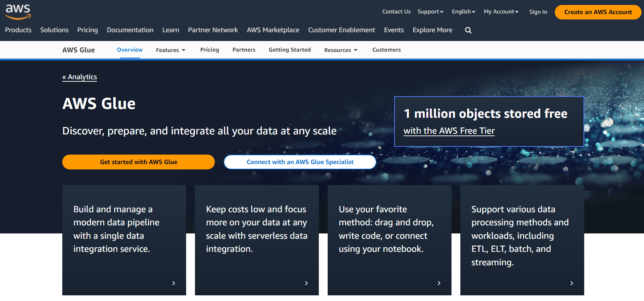Click Create an AWS Account button
Image resolution: width=644 pixels, height=301 pixels.
[x=598, y=12]
